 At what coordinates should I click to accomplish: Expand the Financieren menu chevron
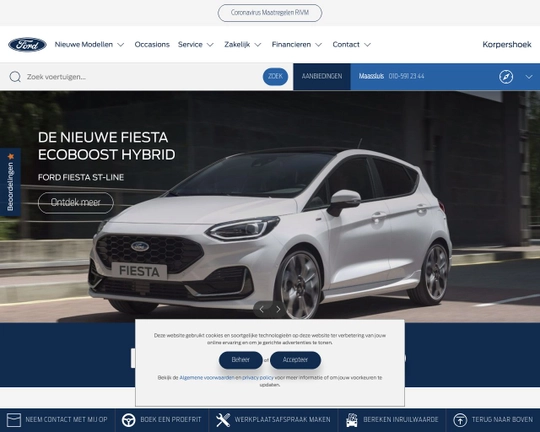pyautogui.click(x=319, y=45)
